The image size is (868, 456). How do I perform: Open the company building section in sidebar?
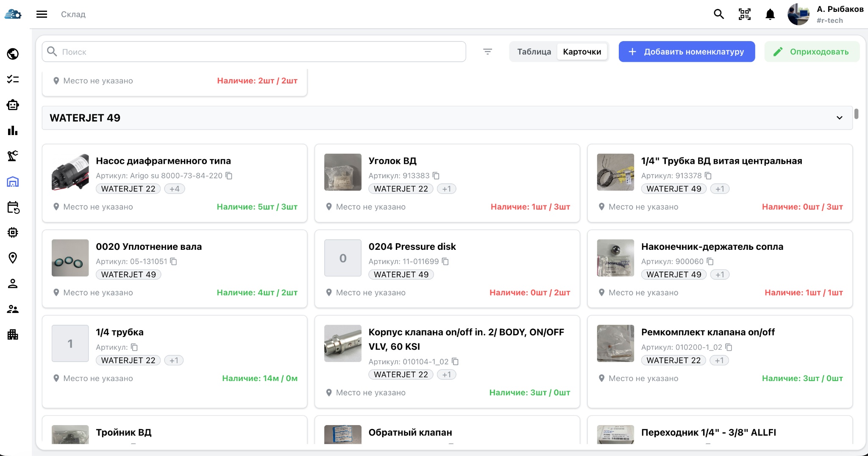[x=13, y=334]
